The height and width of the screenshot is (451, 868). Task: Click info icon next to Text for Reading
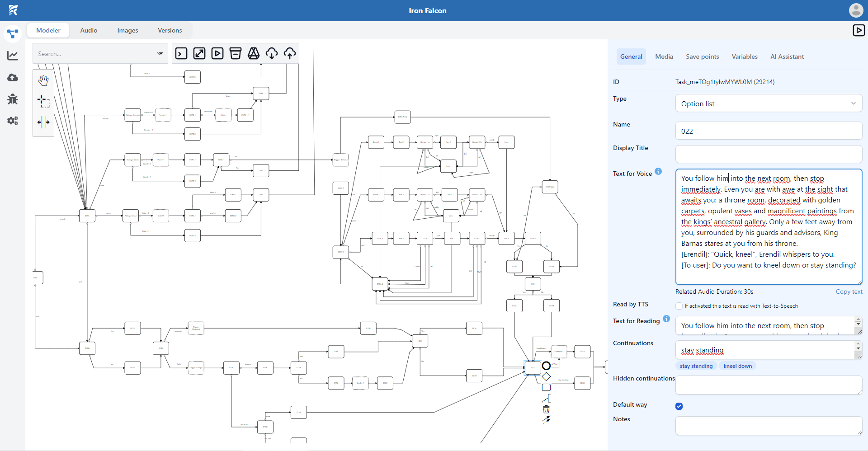(x=666, y=319)
